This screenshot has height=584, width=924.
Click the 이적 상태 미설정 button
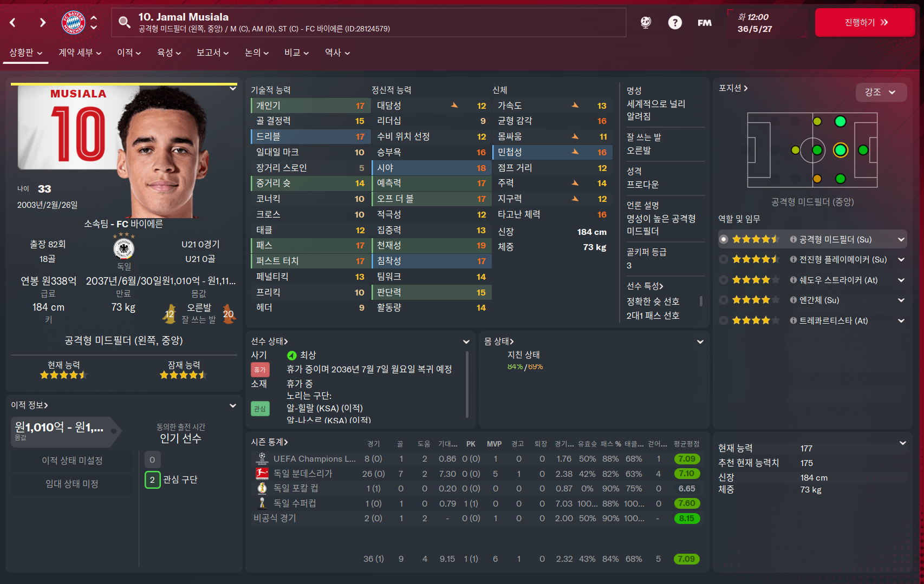tap(72, 461)
